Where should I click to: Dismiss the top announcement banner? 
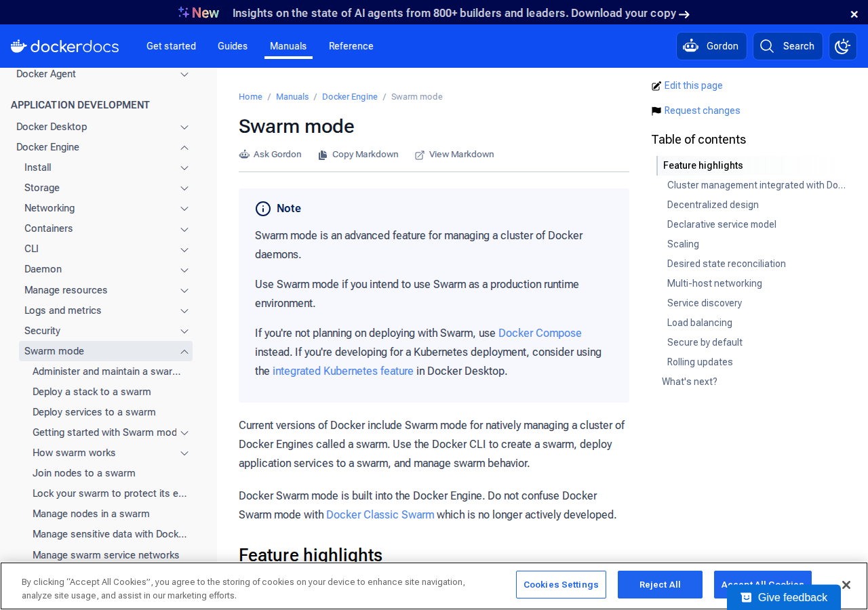(854, 14)
